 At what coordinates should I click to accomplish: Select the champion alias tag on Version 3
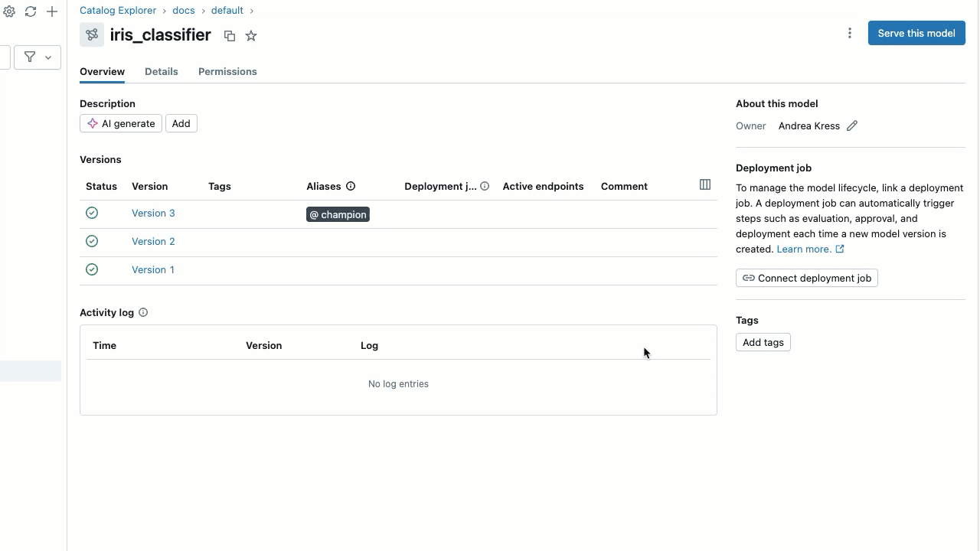coord(338,214)
